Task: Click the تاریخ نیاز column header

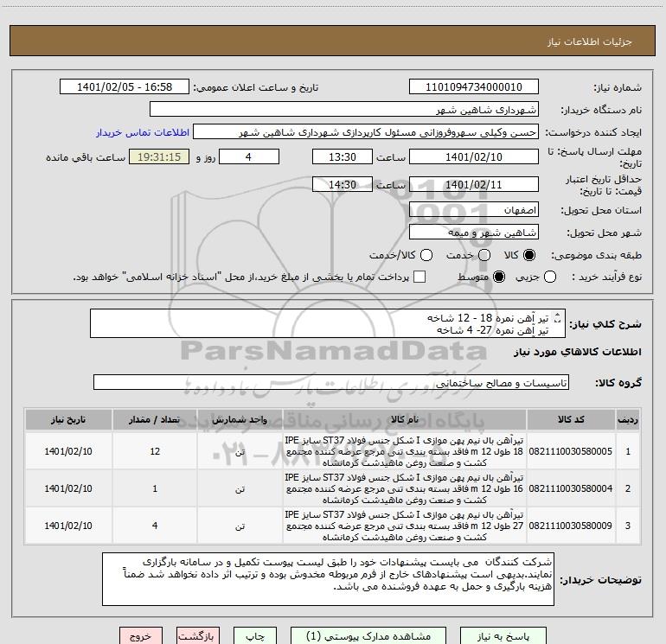Action: click(x=68, y=419)
